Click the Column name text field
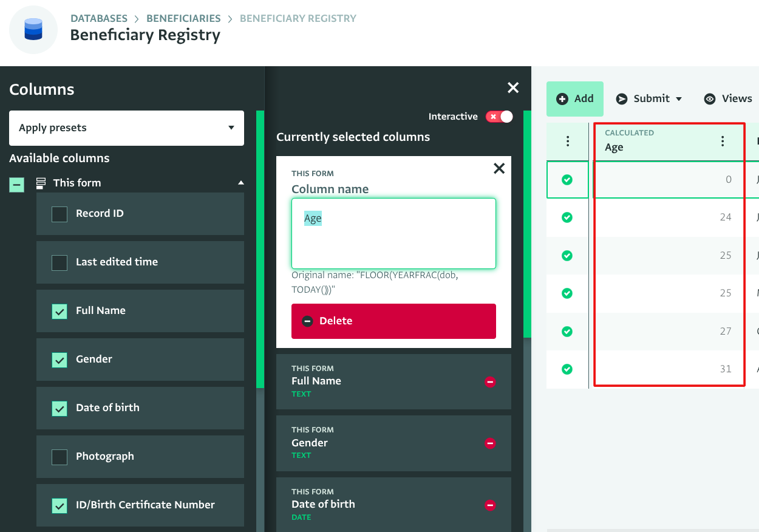The image size is (759, 532). [x=393, y=233]
